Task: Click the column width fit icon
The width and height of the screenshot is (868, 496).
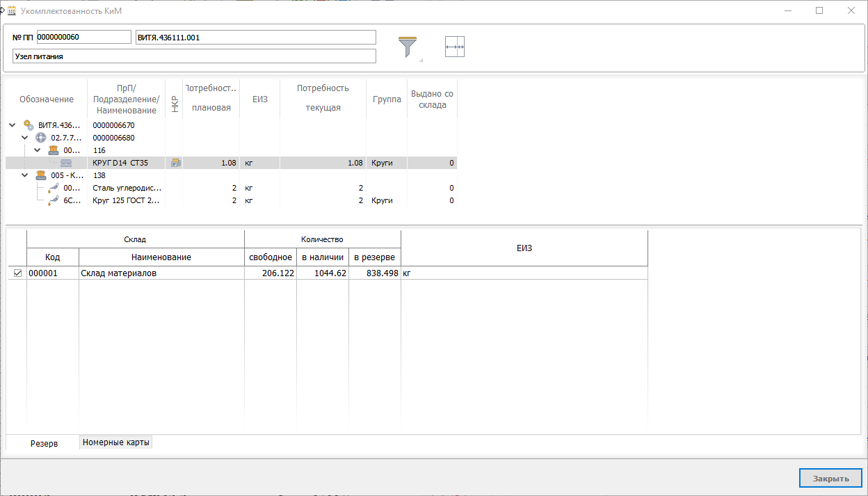Action: coord(454,47)
